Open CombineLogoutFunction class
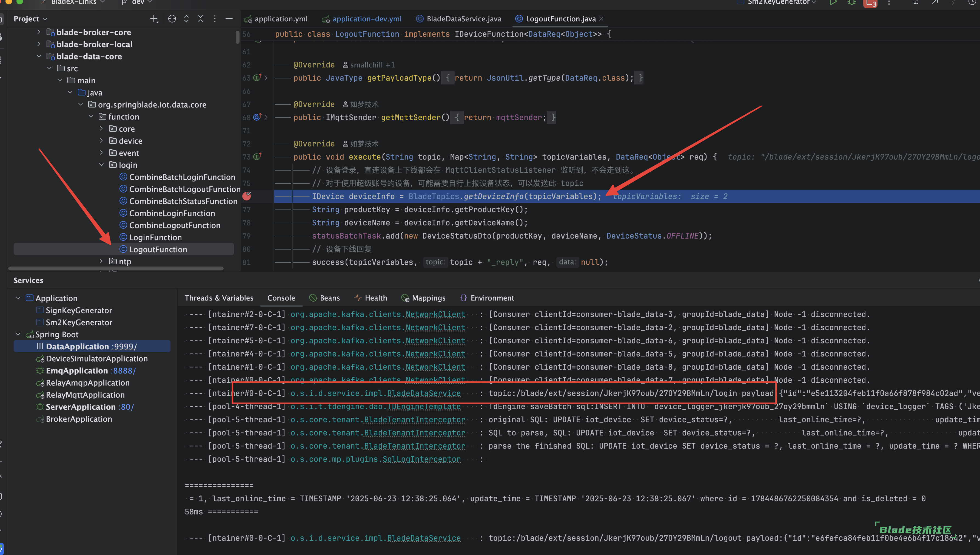980x555 pixels. [170, 225]
